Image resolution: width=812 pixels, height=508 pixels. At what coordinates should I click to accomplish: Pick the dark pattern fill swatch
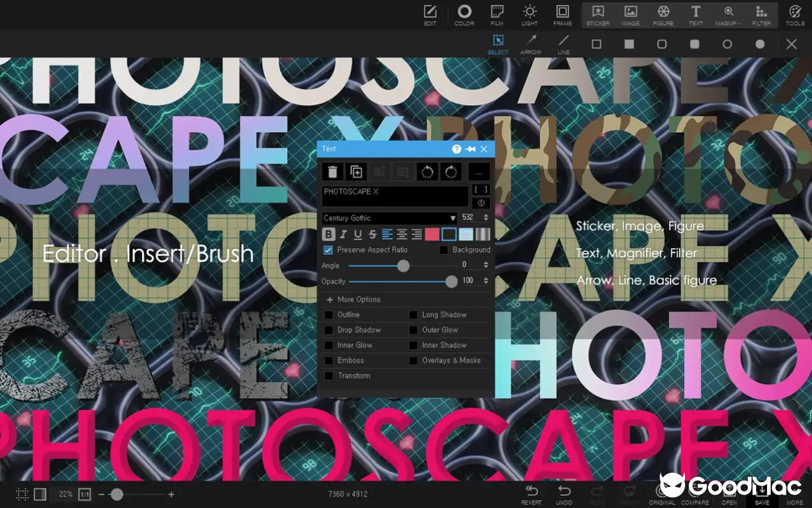(449, 234)
